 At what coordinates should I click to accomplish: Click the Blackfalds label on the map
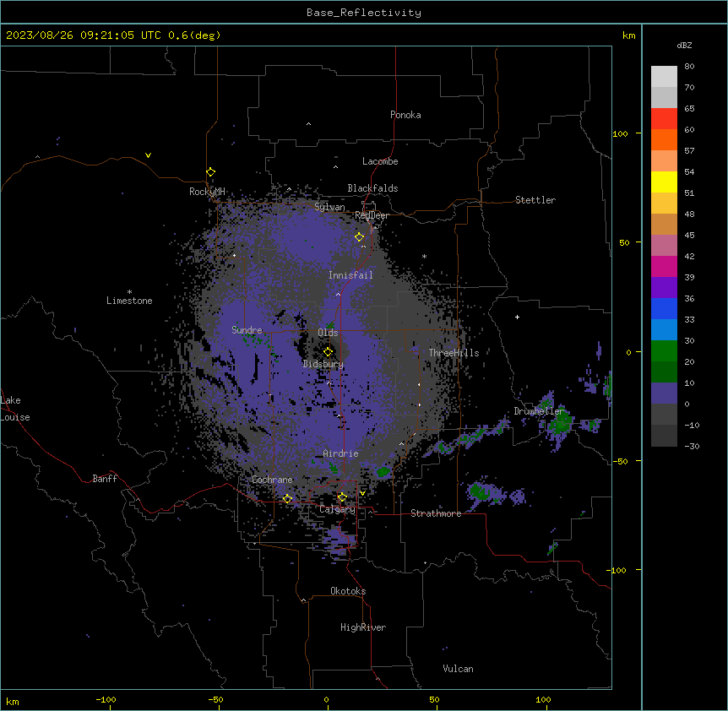(x=372, y=188)
